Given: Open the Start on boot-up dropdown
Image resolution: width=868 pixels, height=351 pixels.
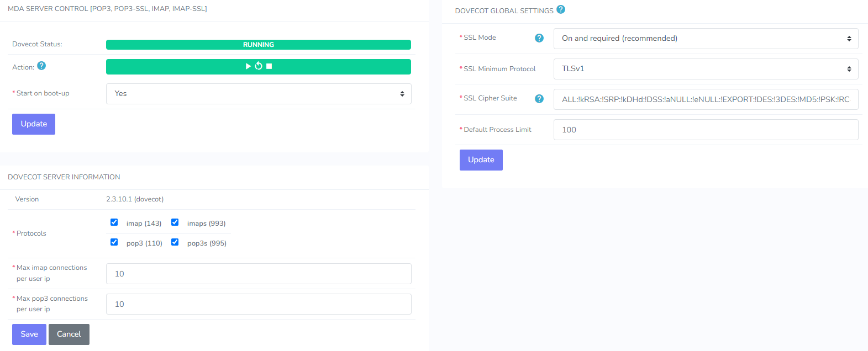Looking at the screenshot, I should click(x=259, y=94).
